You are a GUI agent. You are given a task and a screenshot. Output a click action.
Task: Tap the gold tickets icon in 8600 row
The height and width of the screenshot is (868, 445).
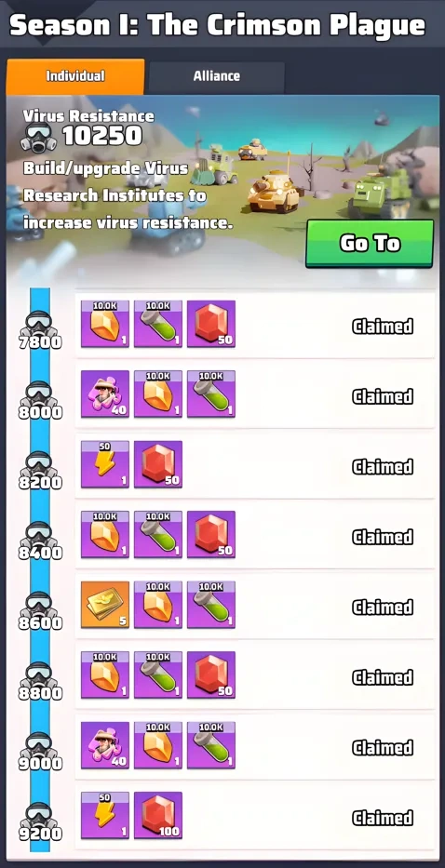coord(105,605)
